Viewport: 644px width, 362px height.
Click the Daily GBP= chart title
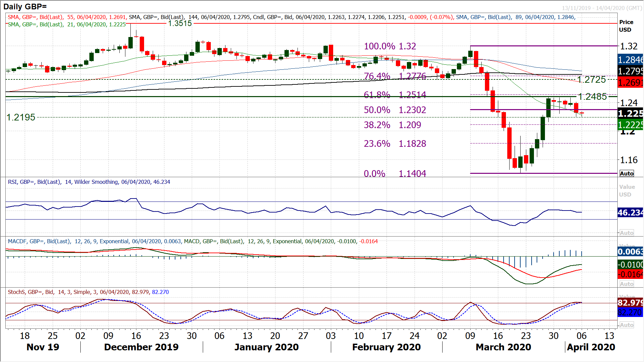point(25,6)
